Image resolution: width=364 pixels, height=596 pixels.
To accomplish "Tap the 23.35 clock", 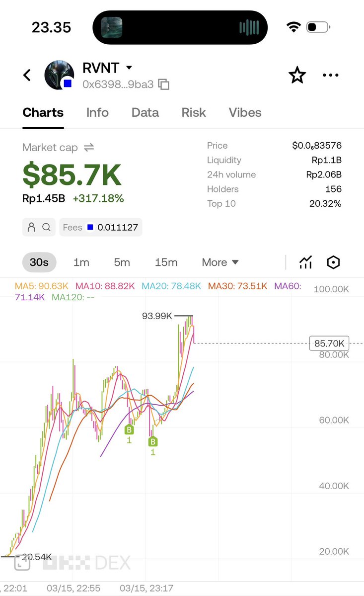I will click(51, 27).
